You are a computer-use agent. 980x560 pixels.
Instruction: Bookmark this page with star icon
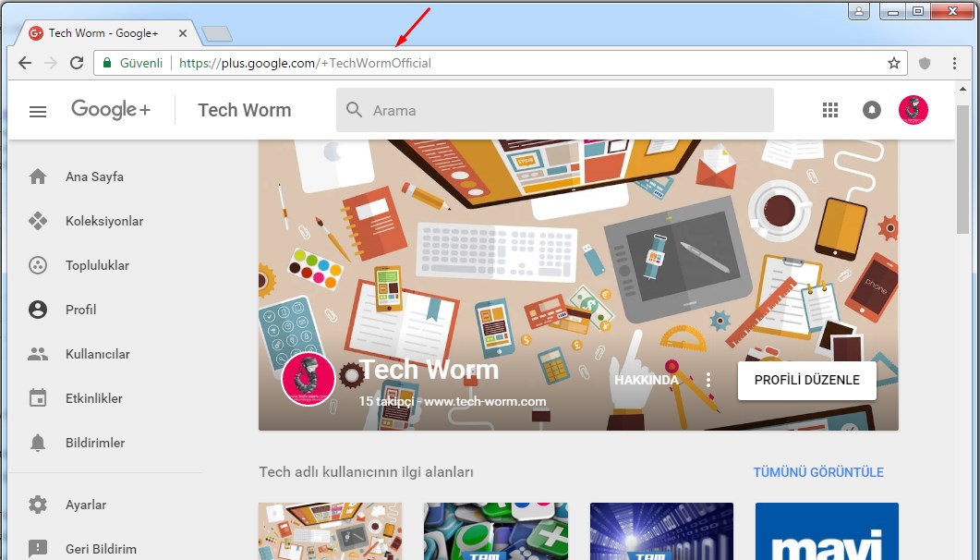click(893, 63)
